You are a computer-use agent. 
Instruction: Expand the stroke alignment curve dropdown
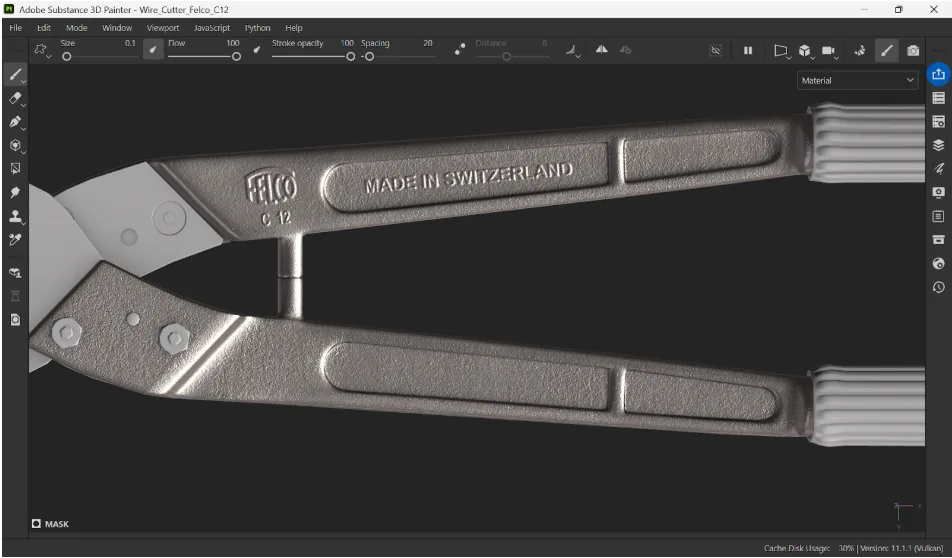573,51
